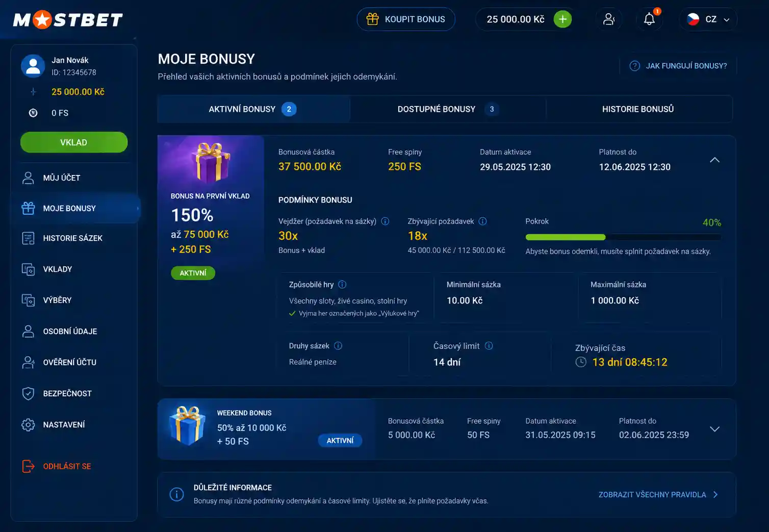This screenshot has width=769, height=532.
Task: Click the Výběry withdrawal icon
Action: tap(28, 300)
